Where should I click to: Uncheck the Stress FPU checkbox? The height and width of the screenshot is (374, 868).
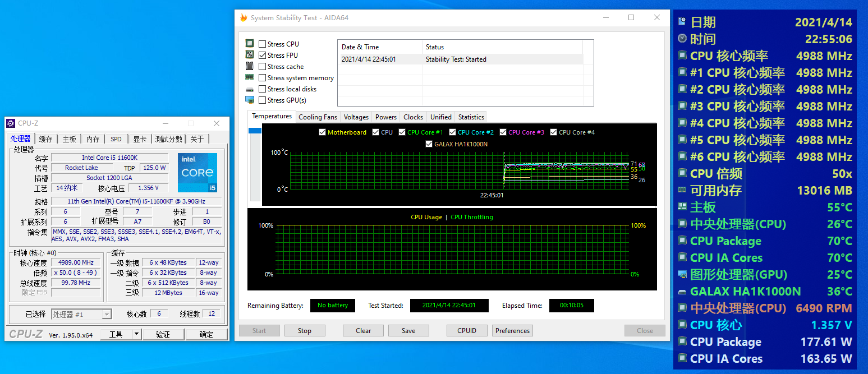[263, 56]
